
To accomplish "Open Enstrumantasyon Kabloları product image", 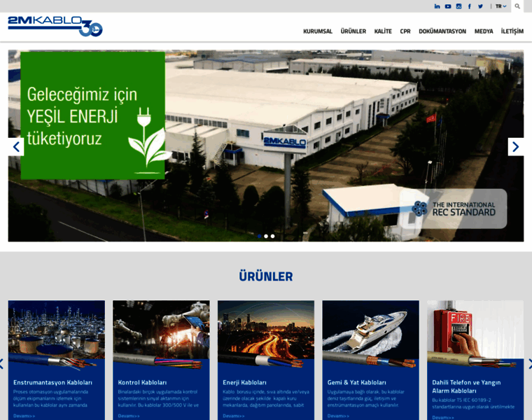I will pos(57,334).
